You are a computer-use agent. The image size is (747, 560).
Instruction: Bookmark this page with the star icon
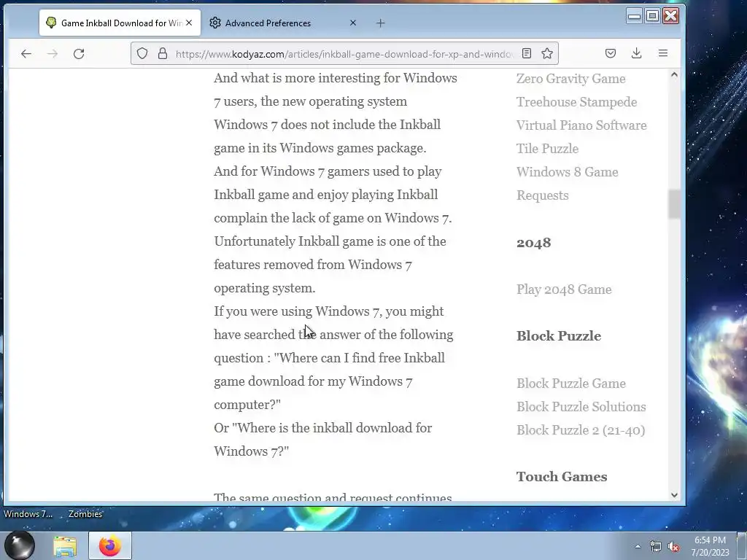point(547,53)
